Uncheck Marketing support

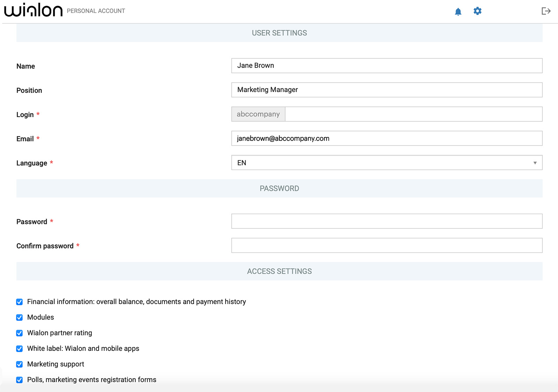[19, 364]
